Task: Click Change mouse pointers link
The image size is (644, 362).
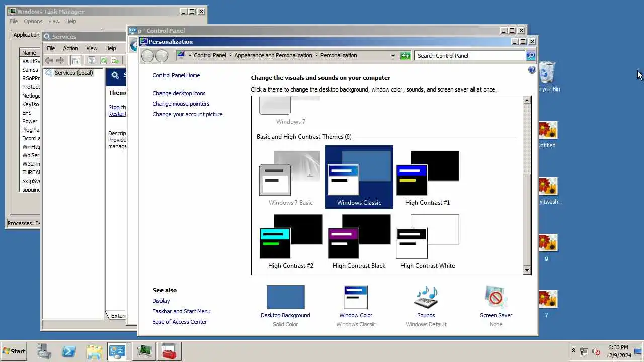Action: tap(181, 104)
